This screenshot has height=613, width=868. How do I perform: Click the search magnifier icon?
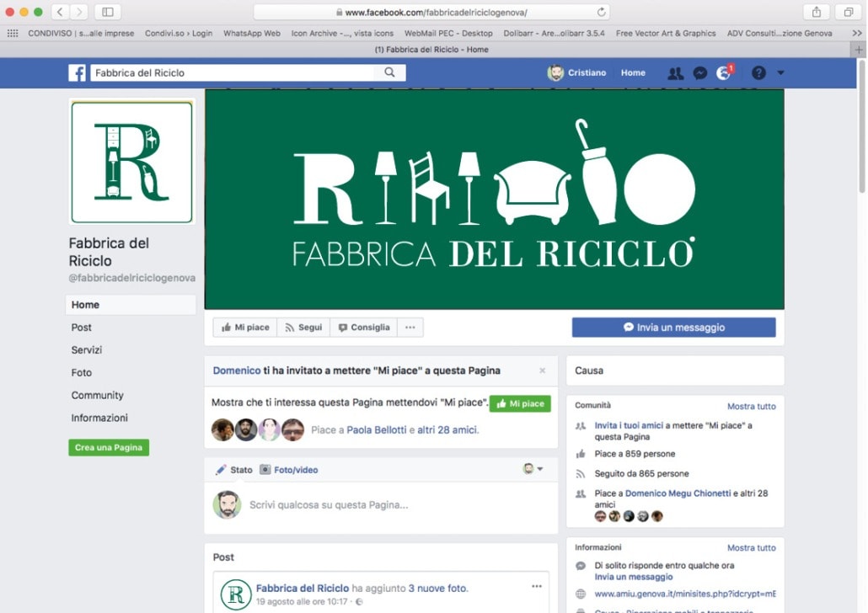click(389, 72)
